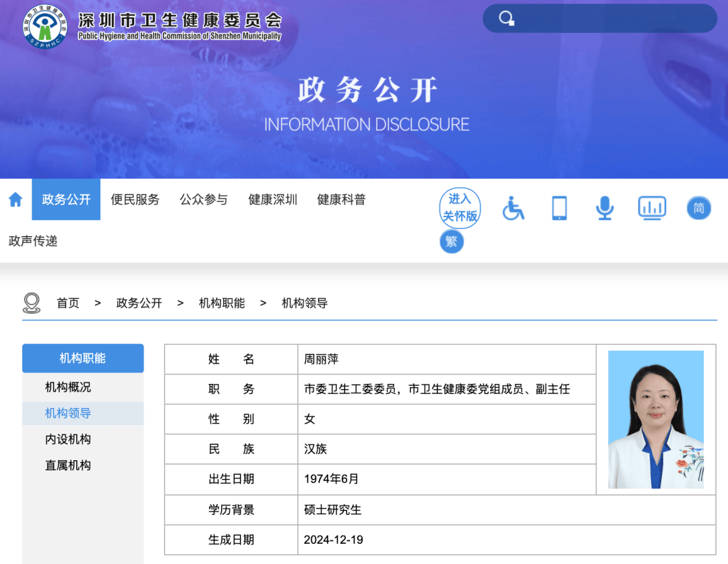728x564 pixels.
Task: Switch to Traditional Chinese with 繁 toggle
Action: (x=452, y=241)
